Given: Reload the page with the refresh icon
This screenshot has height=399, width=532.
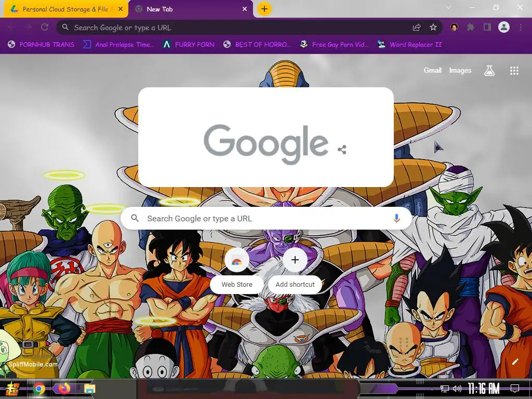Looking at the screenshot, I should (45, 27).
